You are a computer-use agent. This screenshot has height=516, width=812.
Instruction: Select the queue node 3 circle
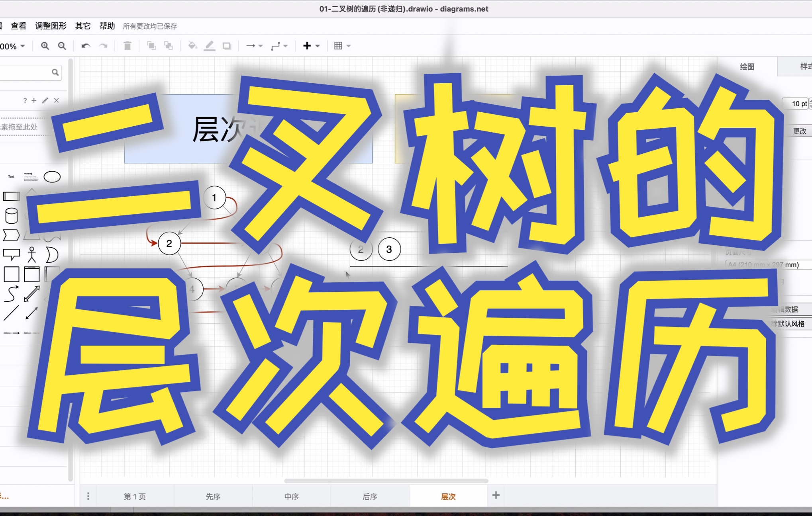(389, 249)
